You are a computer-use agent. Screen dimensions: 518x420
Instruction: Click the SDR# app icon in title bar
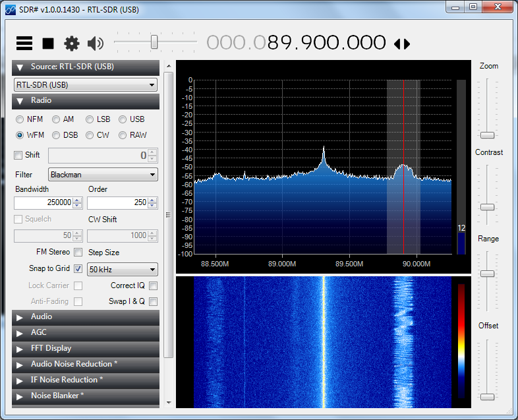[x=11, y=10]
